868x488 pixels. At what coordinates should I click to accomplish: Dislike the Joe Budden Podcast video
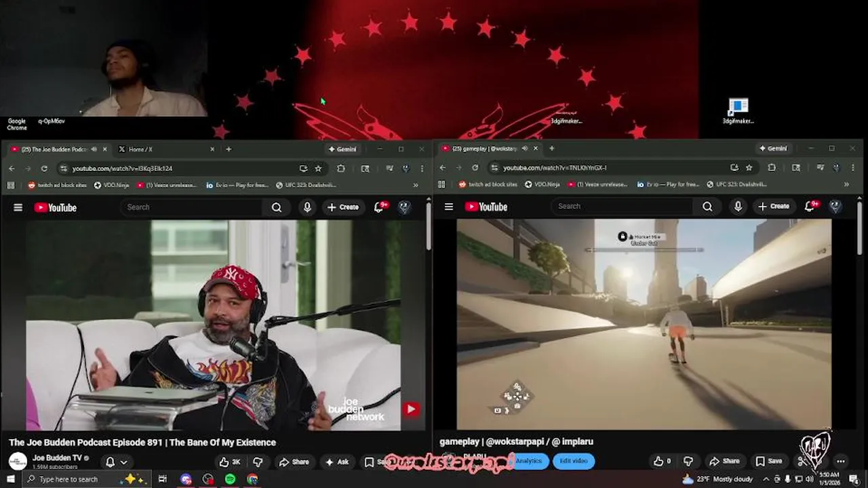[x=258, y=462]
